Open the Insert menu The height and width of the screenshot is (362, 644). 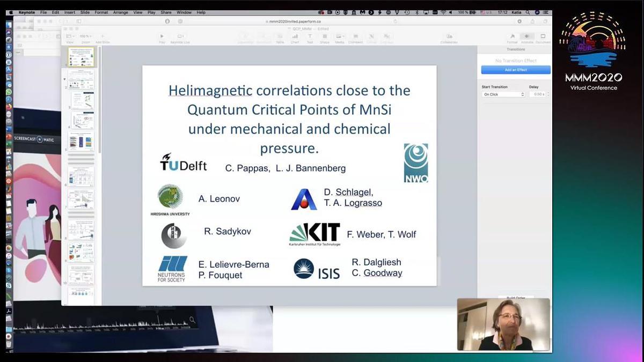tap(70, 12)
